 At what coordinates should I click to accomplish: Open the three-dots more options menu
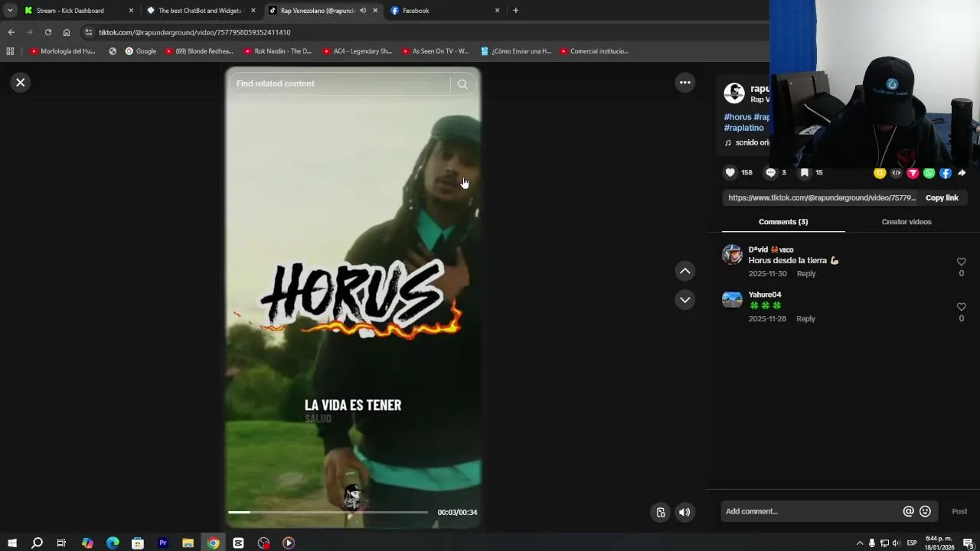pyautogui.click(x=685, y=83)
